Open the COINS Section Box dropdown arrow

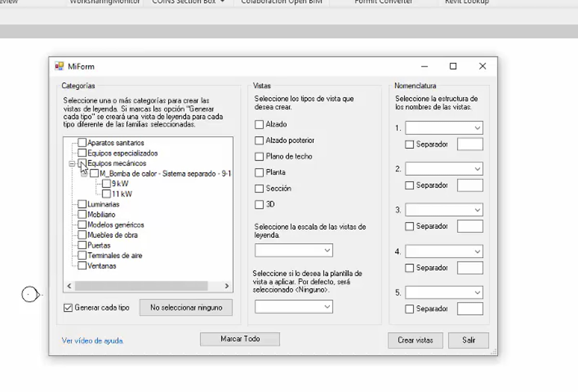pyautogui.click(x=223, y=1)
